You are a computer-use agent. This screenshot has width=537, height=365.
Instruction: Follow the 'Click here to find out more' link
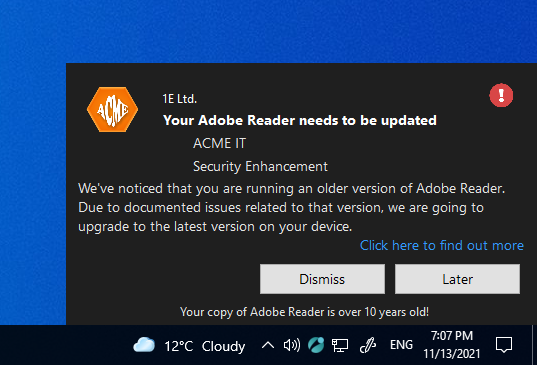coord(442,246)
